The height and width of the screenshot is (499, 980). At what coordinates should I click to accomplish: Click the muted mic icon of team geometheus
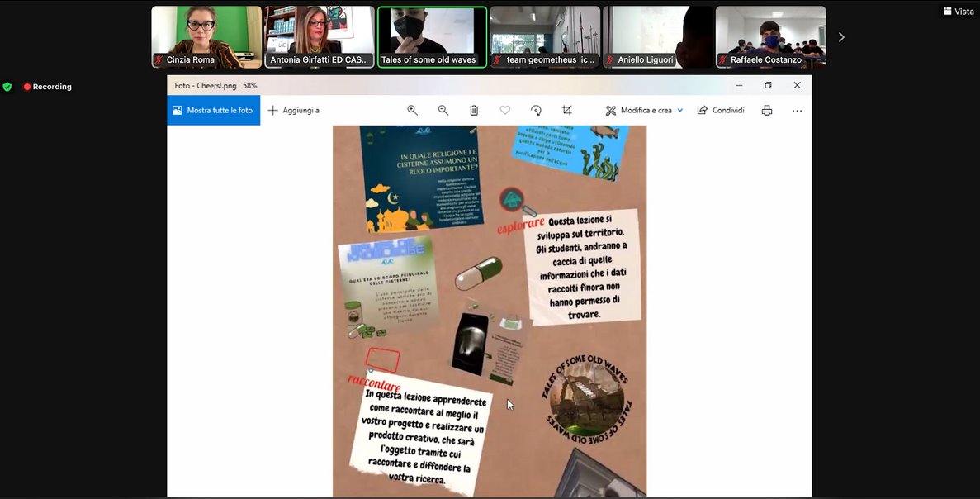(498, 60)
